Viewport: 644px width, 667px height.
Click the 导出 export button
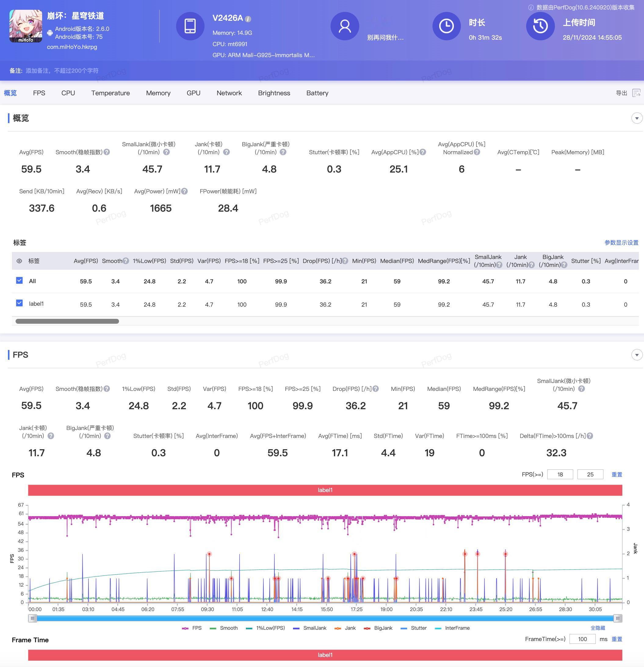click(621, 93)
